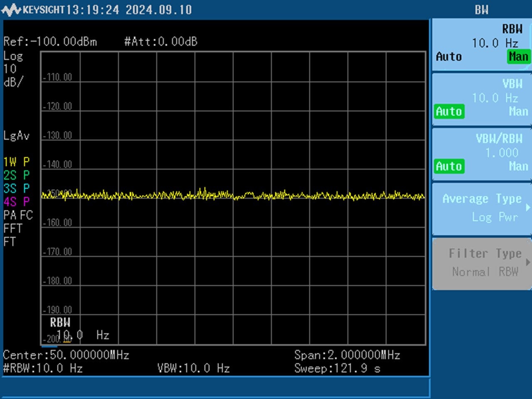532x399 pixels.
Task: Select the RBW 10.0 Hz softkey value
Action: tap(495, 43)
